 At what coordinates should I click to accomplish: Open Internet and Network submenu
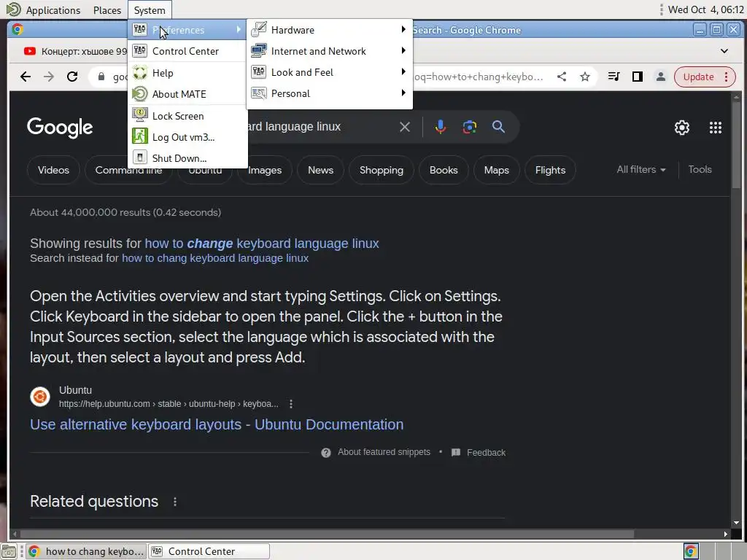click(329, 51)
